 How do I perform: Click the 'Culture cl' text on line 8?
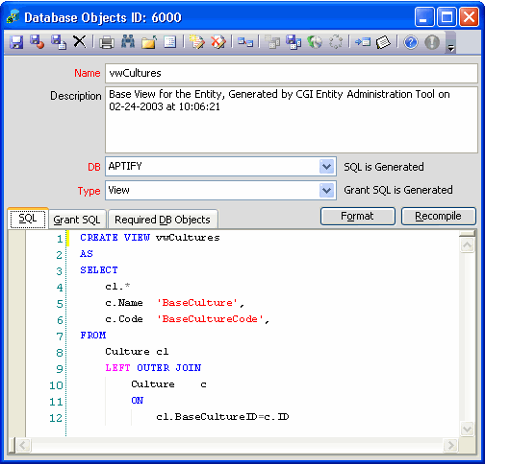(x=137, y=352)
